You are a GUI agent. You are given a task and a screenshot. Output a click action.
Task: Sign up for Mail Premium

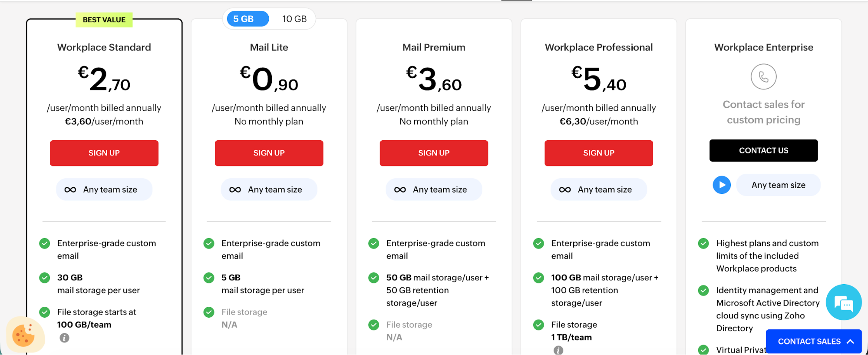click(x=433, y=153)
